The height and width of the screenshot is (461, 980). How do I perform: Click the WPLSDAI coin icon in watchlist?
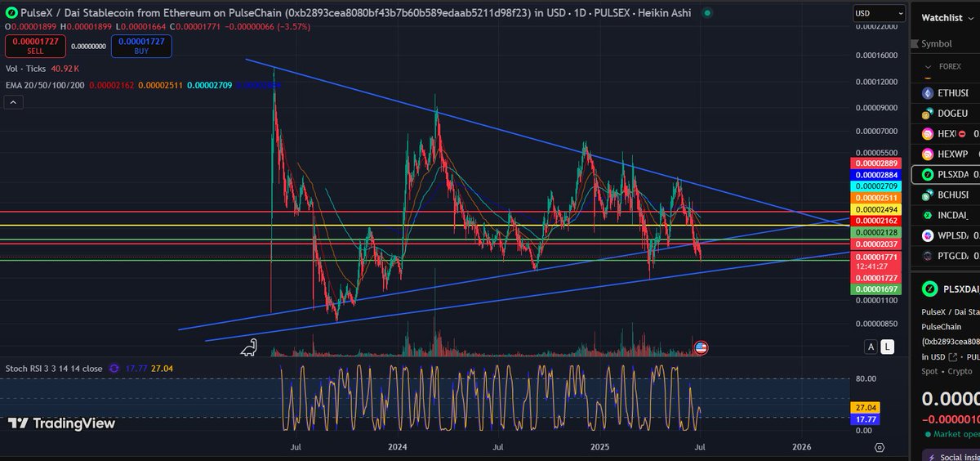click(x=928, y=235)
